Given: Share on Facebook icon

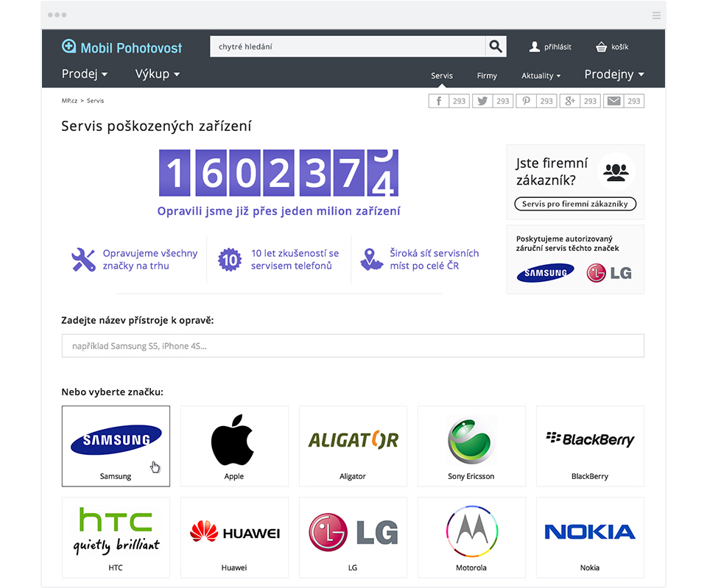Looking at the screenshot, I should pyautogui.click(x=439, y=101).
